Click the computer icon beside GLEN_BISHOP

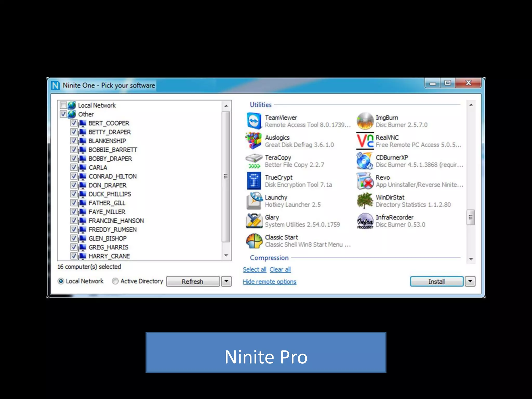click(82, 238)
